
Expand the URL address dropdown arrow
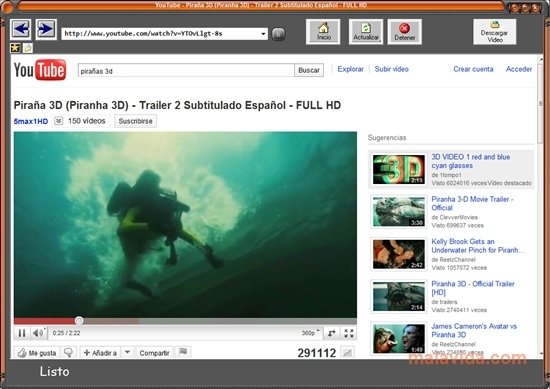263,34
